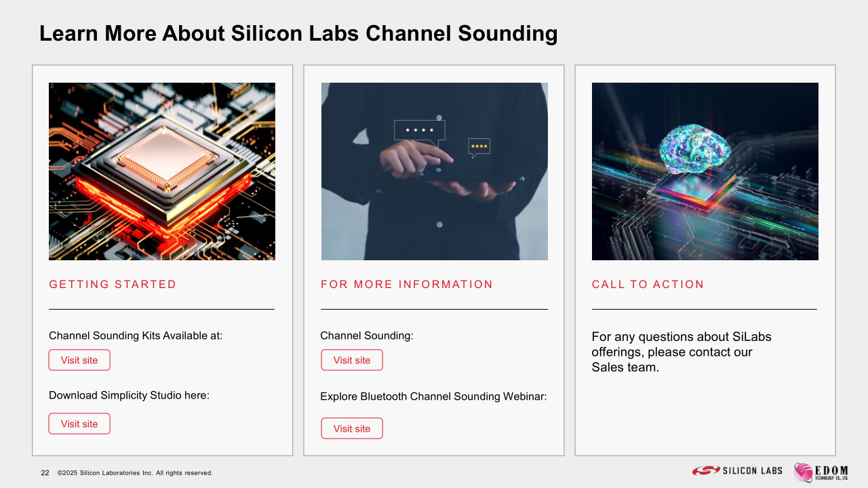This screenshot has height=488, width=868.
Task: Click the slide title about Channel Sounding
Action: click(298, 33)
